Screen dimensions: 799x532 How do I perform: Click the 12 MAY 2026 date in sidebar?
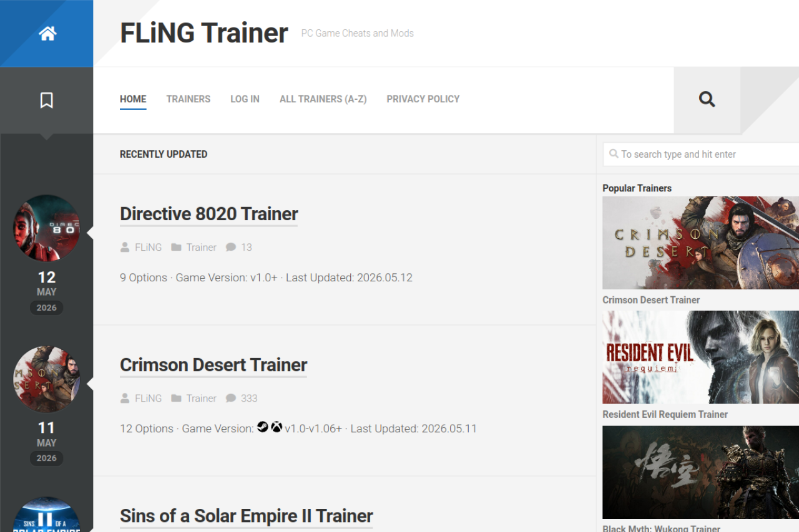click(46, 292)
